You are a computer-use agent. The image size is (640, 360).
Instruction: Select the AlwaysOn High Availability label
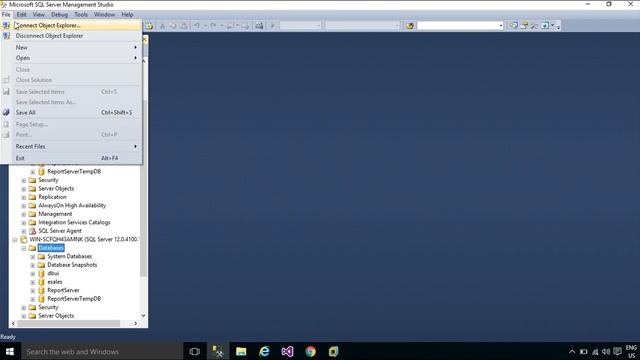coord(72,205)
